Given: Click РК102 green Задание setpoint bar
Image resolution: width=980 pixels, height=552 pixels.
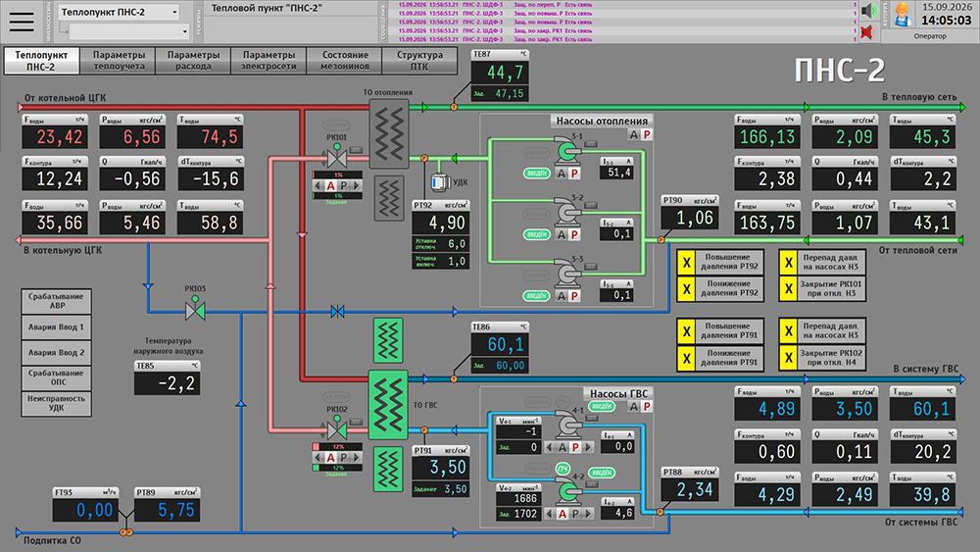Looking at the screenshot, I should coord(337,468).
